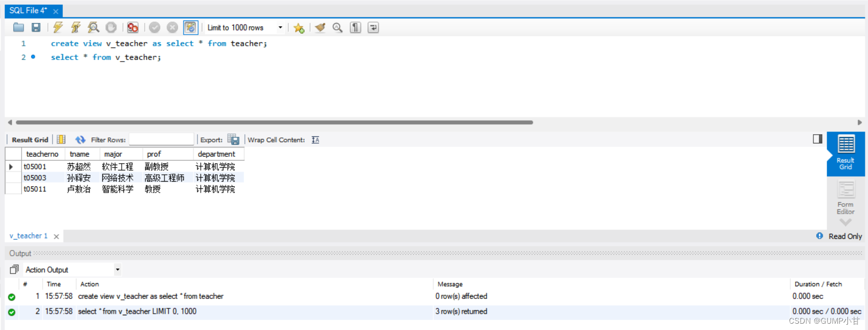
Task: Click the '0 row(s) affected' message
Action: [461, 296]
